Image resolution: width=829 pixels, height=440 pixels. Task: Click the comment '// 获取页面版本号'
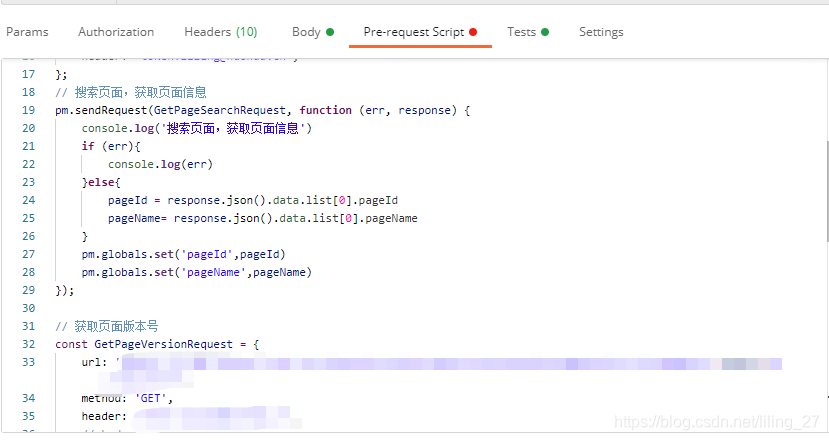tap(107, 326)
